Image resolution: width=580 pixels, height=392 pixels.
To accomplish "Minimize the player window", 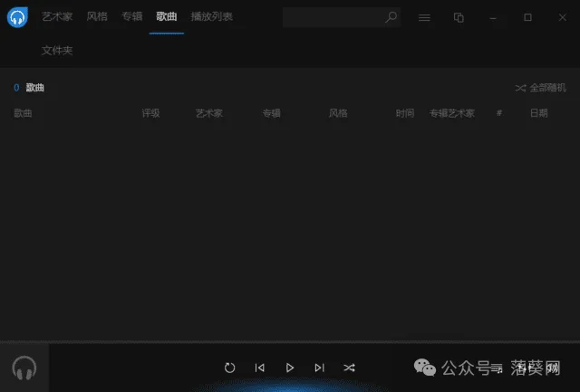I will pos(493,17).
